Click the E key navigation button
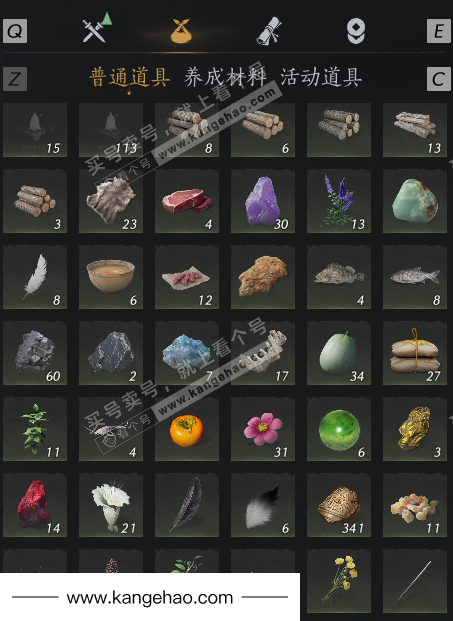Image resolution: width=453 pixels, height=621 pixels. [439, 31]
